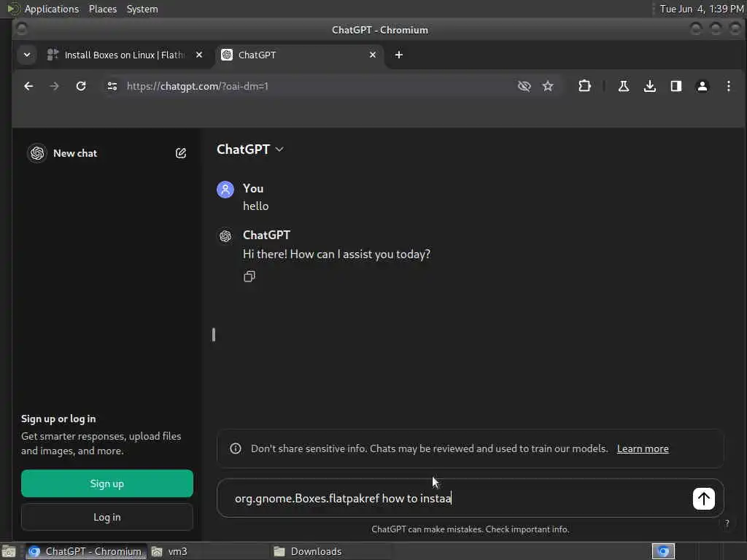Click 'Hi there! How can I assist' reply
Viewport: 747px width, 560px height.
click(336, 254)
